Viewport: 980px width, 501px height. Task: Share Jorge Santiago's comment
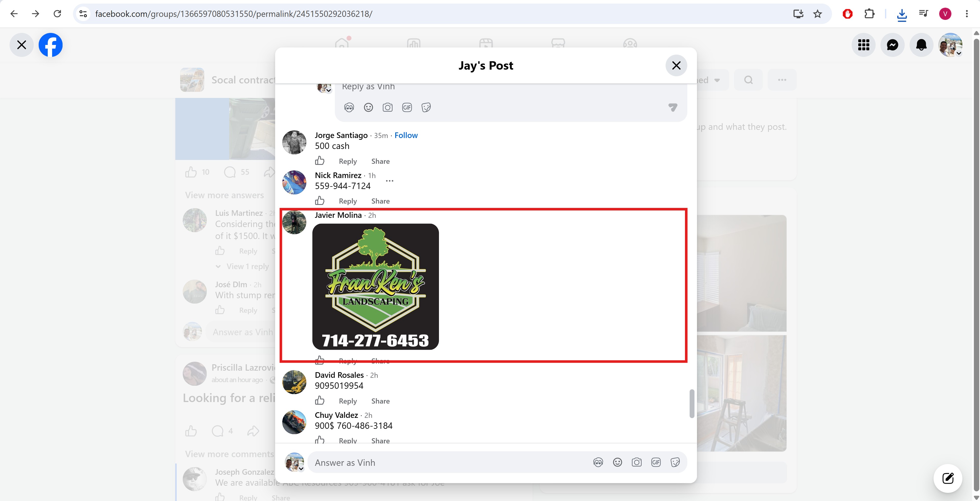click(x=381, y=161)
